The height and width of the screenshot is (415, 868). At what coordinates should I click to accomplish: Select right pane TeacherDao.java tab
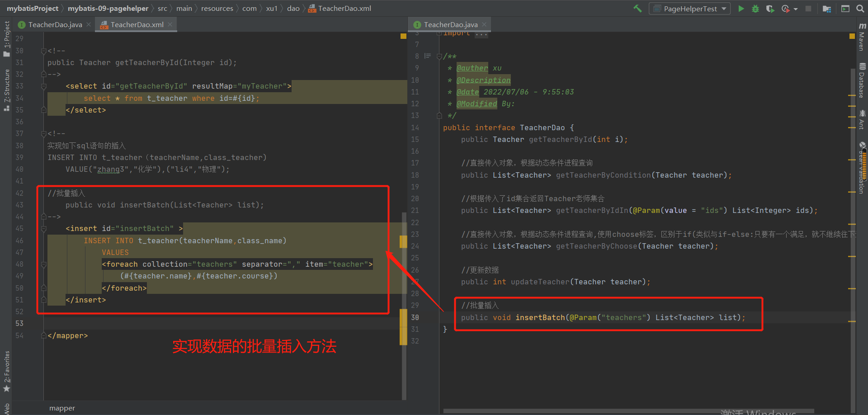451,25
